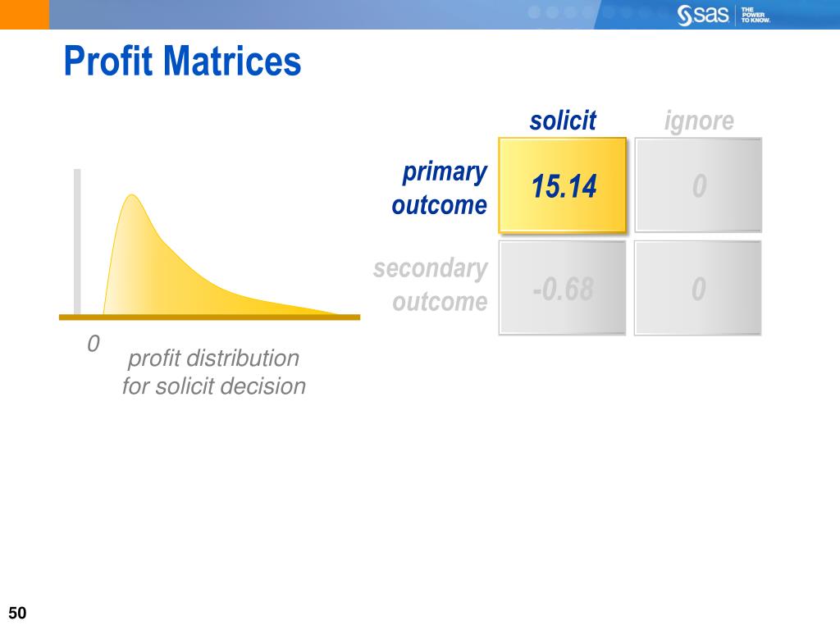Click the primary outcome row label
Viewport: 840px width, 630px height.
click(440, 188)
